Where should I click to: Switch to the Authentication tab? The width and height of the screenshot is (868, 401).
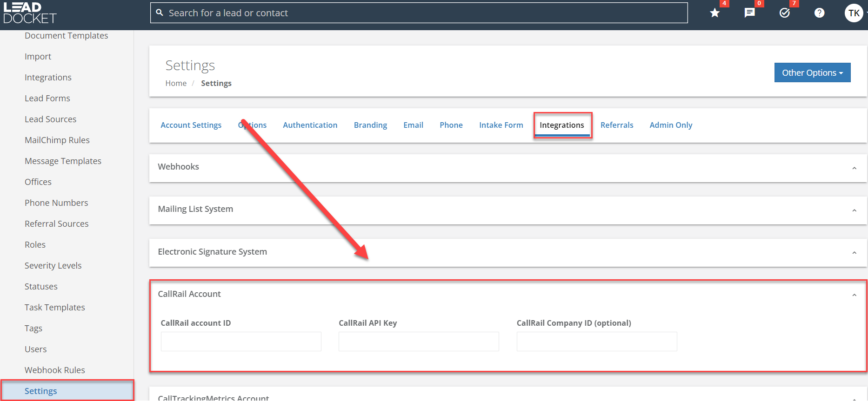310,125
